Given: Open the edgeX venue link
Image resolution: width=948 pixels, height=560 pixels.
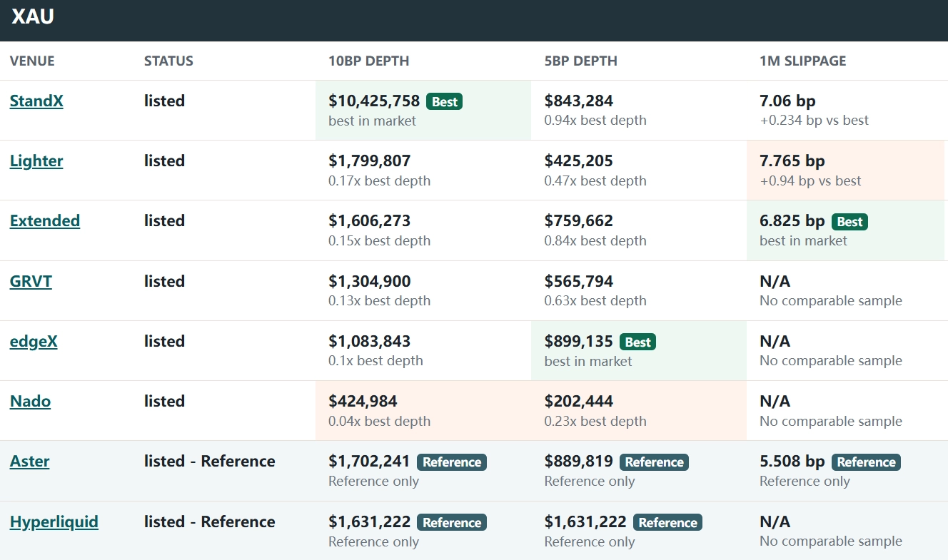Looking at the screenshot, I should point(34,342).
